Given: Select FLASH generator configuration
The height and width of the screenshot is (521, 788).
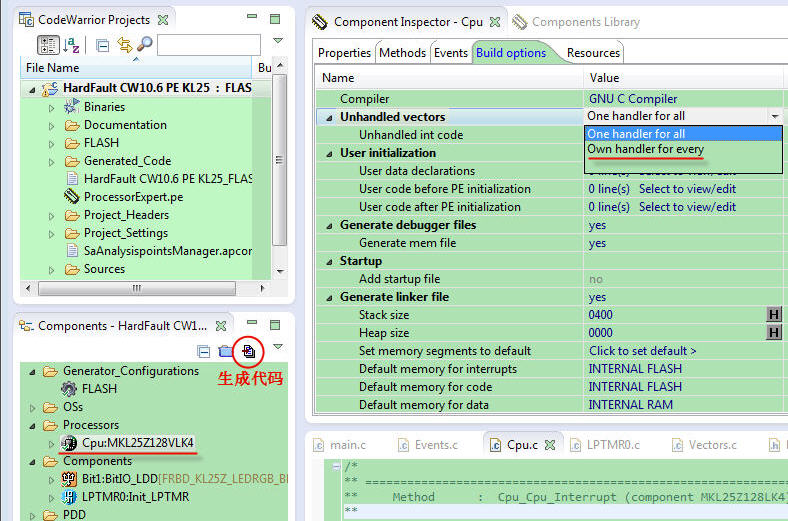Looking at the screenshot, I should tap(100, 389).
